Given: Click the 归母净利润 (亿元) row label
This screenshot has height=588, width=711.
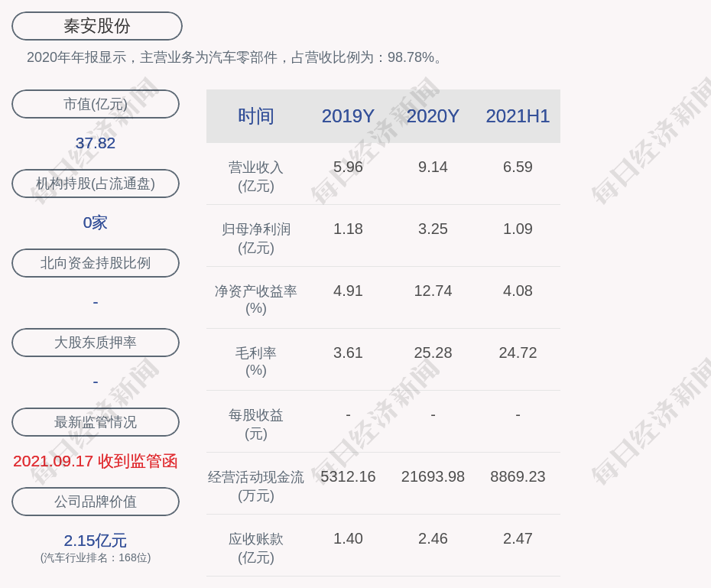Looking at the screenshot, I should (x=256, y=239).
